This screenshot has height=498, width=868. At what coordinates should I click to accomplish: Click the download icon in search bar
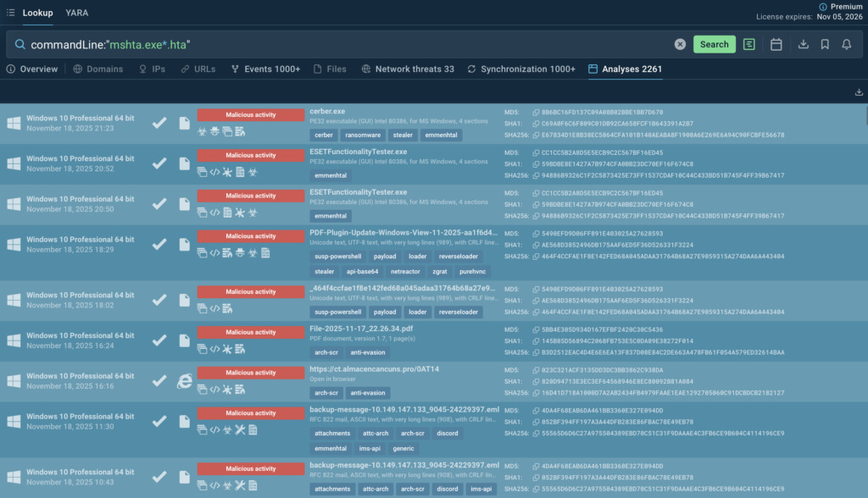[804, 44]
